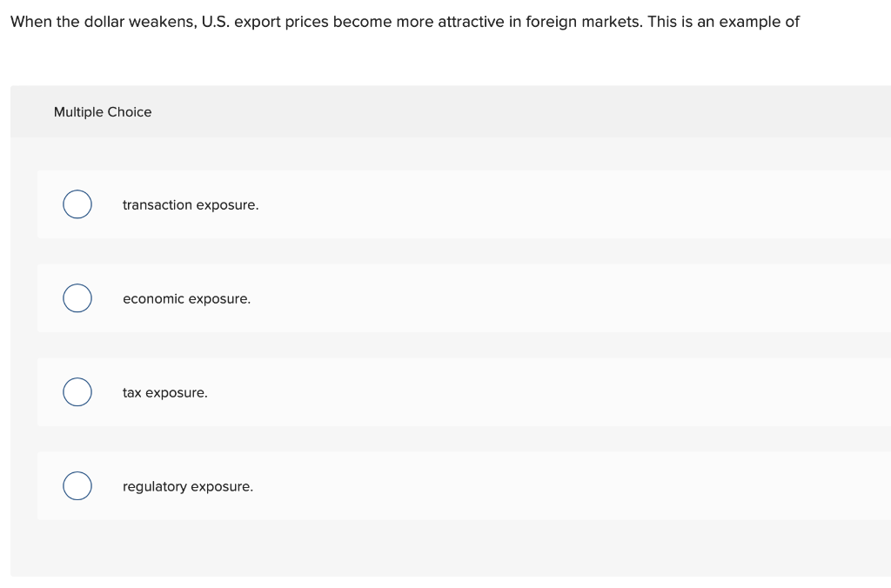Click the regulatory exposure answer text
The image size is (891, 588).
coord(187,486)
